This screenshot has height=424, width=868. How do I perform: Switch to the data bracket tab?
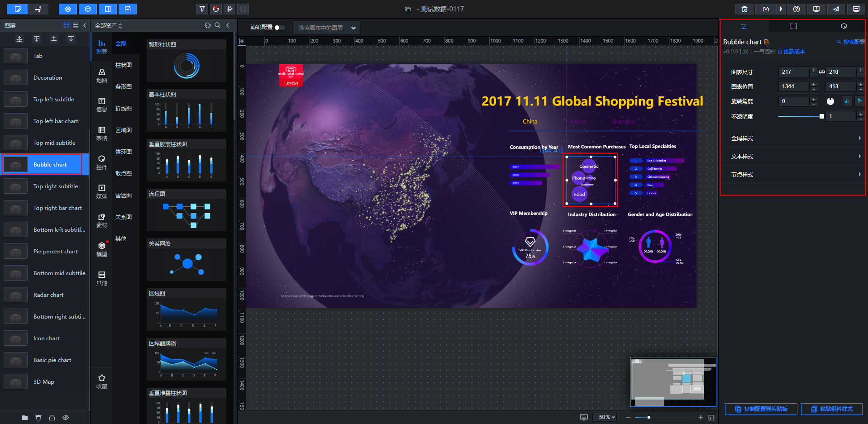pyautogui.click(x=794, y=26)
